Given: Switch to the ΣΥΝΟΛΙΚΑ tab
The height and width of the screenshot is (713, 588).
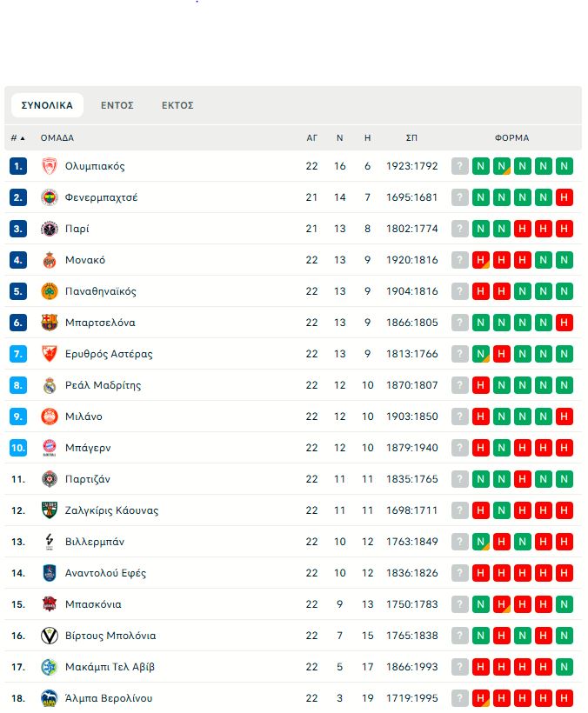Looking at the screenshot, I should pos(47,105).
